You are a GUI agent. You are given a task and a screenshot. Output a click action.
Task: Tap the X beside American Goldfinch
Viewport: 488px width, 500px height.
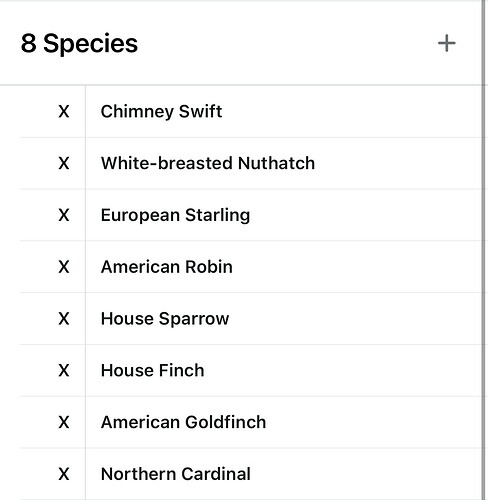(x=64, y=422)
